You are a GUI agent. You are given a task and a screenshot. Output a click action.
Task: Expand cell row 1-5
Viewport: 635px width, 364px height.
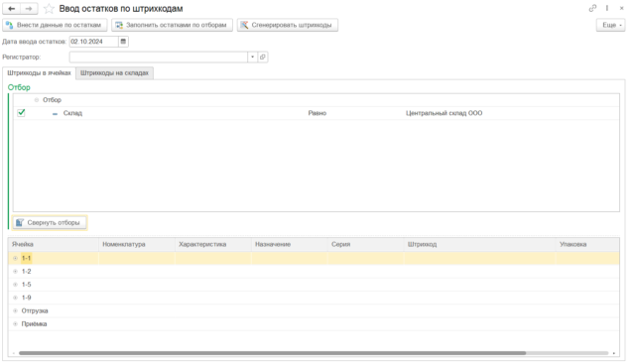[16, 285]
